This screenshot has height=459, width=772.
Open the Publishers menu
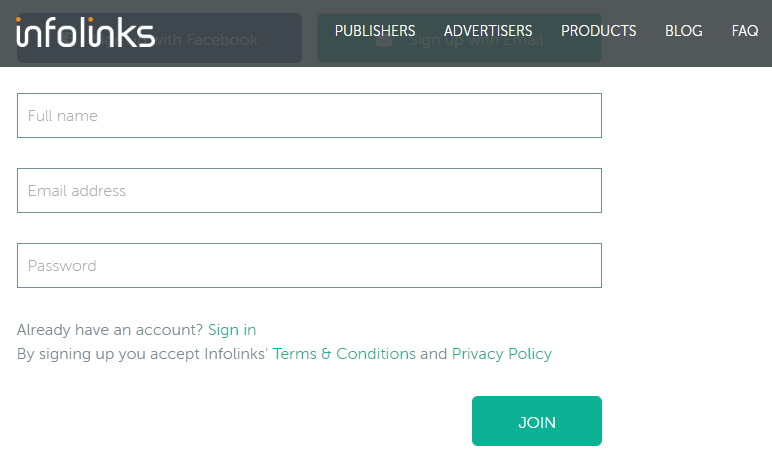point(375,31)
